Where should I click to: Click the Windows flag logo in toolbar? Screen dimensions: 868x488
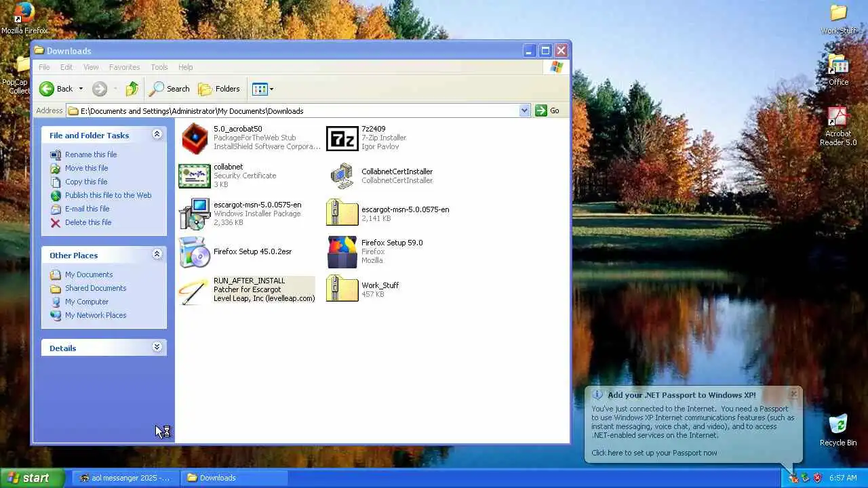pyautogui.click(x=557, y=67)
